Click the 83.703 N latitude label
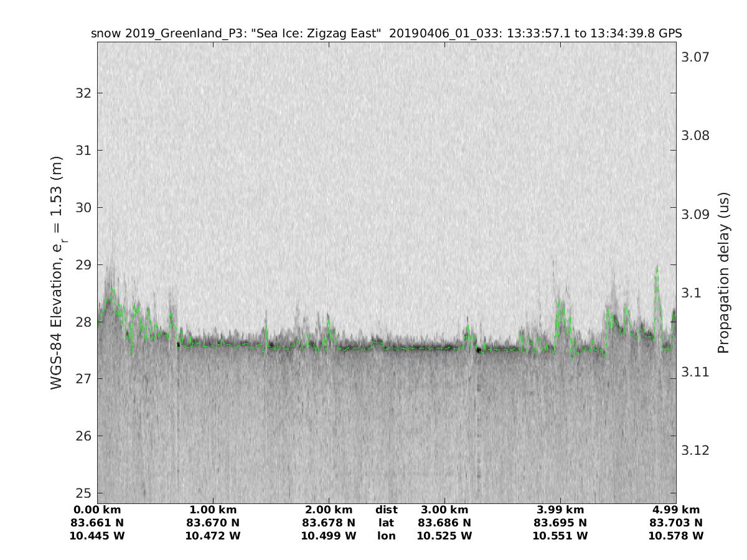Image resolution: width=747 pixels, height=560 pixels. tap(676, 523)
